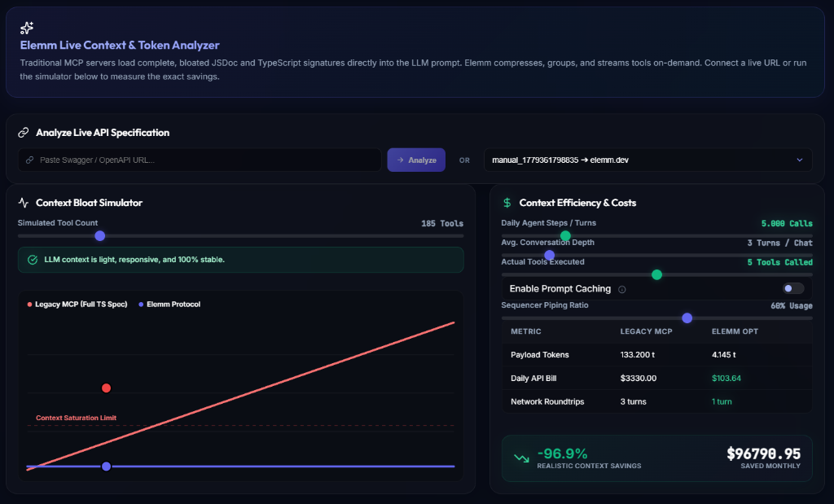
Task: Click the LEGACY MCP column header
Action: 646,331
